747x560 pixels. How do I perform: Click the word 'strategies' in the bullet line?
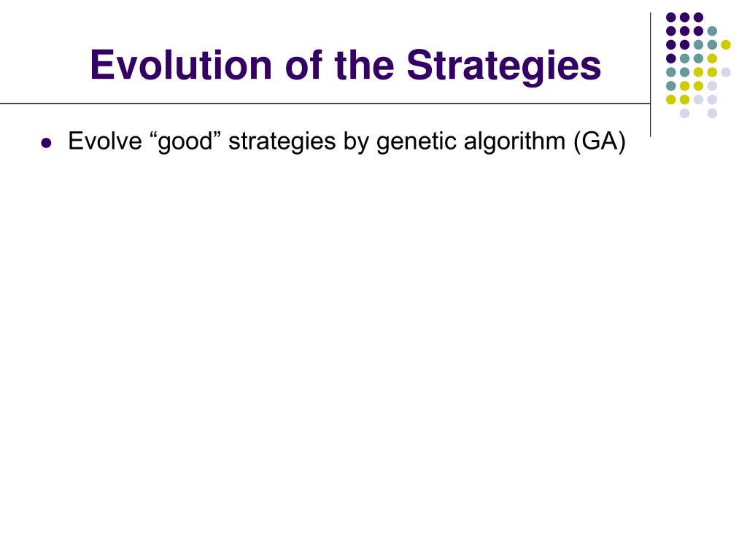click(282, 142)
